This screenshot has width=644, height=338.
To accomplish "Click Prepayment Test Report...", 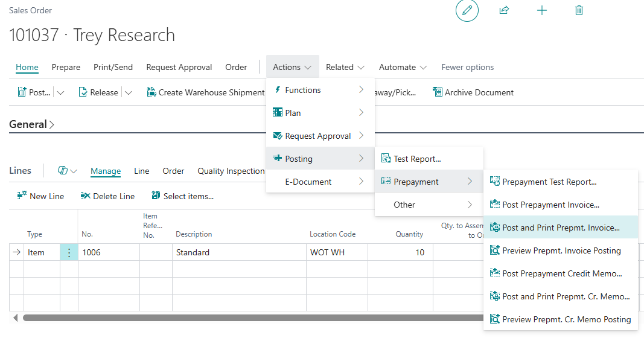I will (561, 182).
